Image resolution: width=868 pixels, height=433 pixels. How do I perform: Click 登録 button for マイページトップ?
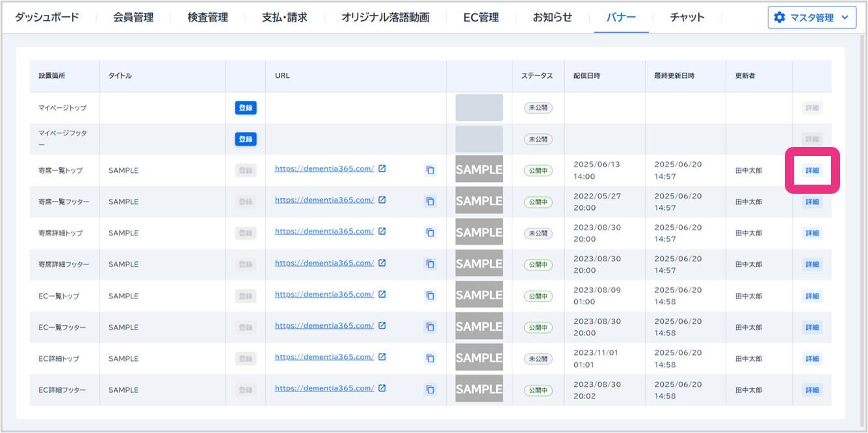tap(246, 108)
